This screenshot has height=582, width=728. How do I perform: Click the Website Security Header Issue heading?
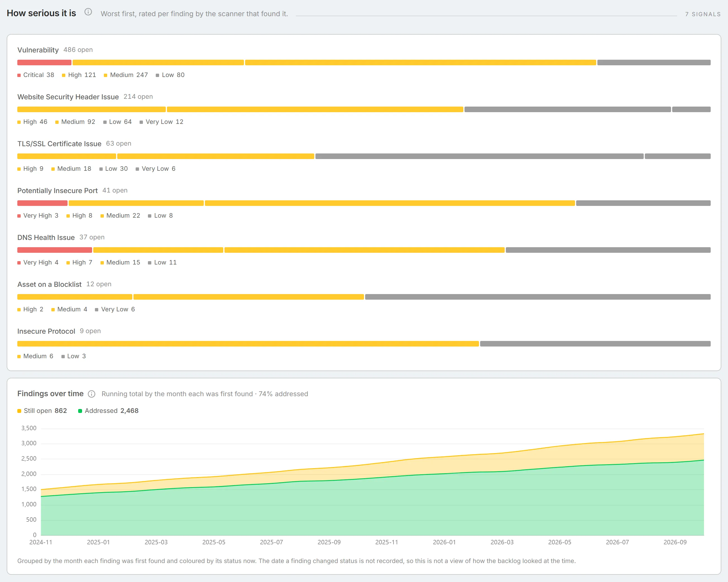click(68, 97)
